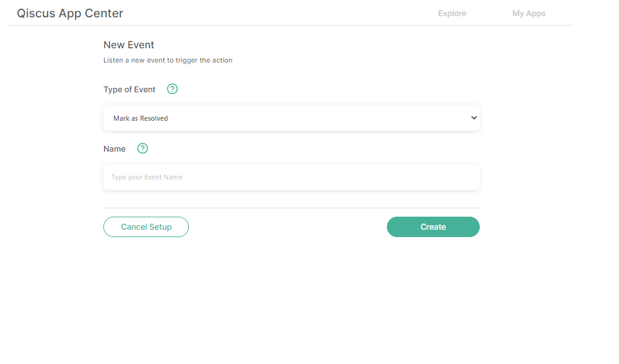This screenshot has height=364, width=619.
Task: Select the 'Mark as Resolved' text in dropdown
Action: pos(141,118)
